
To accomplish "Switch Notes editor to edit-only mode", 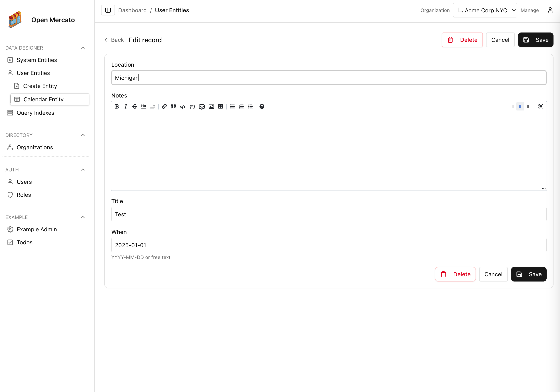I will tap(511, 106).
